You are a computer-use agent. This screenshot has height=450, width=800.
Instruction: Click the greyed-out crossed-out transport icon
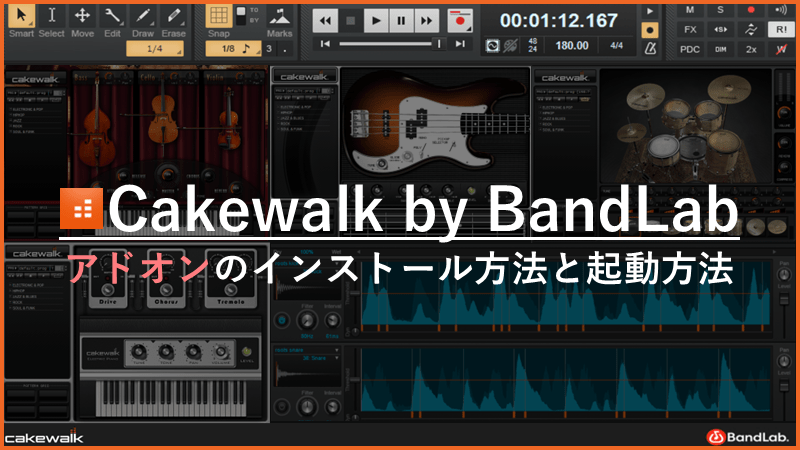(510, 46)
